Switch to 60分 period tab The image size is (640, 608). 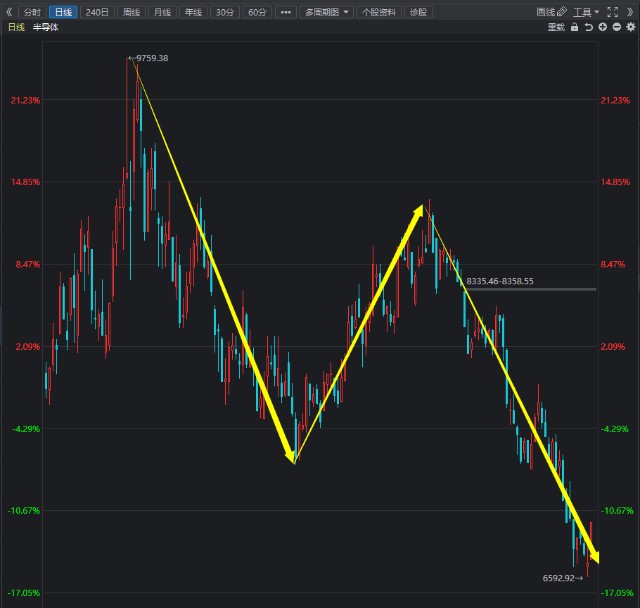[257, 12]
